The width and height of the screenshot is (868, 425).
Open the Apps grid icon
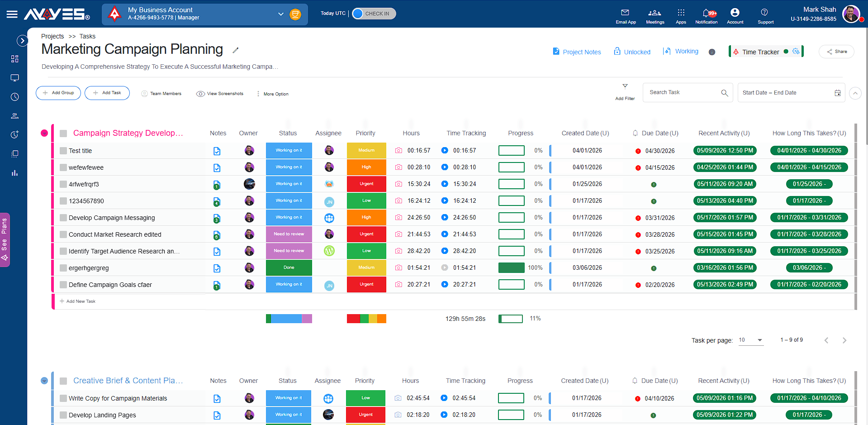coord(681,15)
